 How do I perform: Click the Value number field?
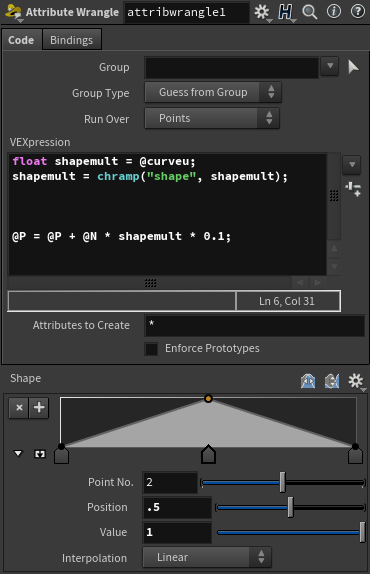[x=177, y=532]
